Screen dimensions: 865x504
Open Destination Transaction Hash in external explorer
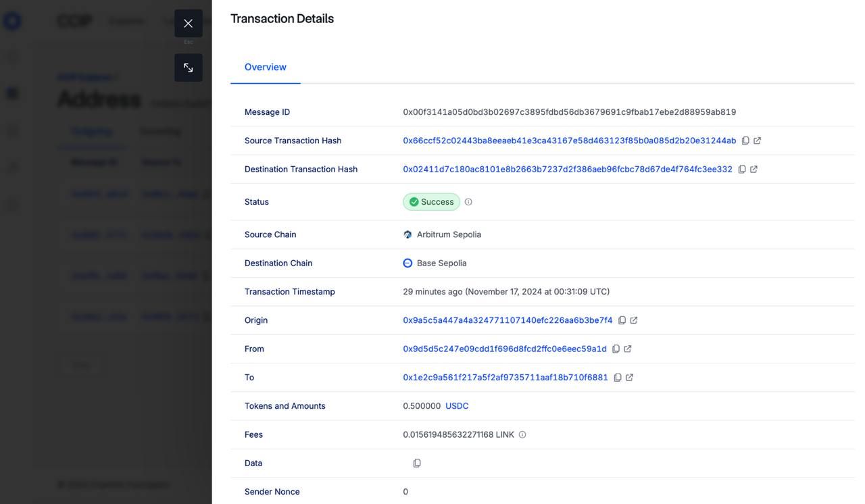[753, 170]
